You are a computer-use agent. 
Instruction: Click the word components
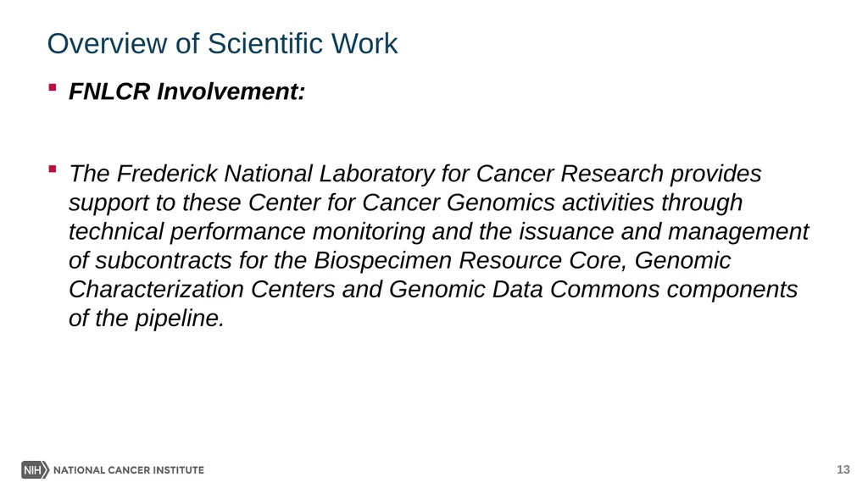click(x=732, y=289)
